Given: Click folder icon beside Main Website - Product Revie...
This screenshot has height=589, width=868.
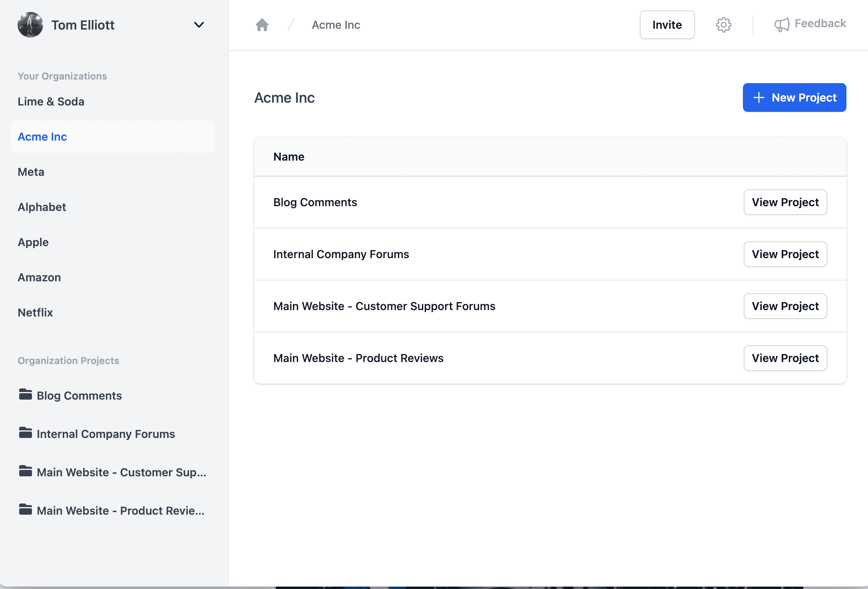Looking at the screenshot, I should coord(26,509).
